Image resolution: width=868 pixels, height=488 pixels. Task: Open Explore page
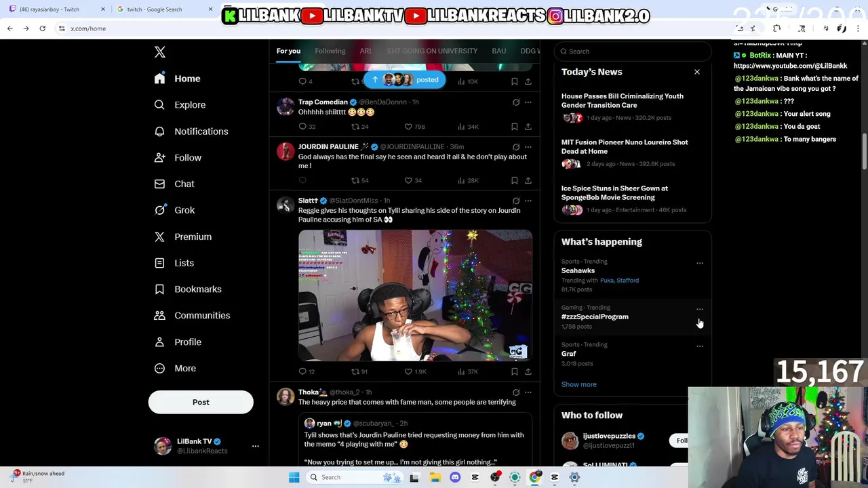(x=180, y=105)
